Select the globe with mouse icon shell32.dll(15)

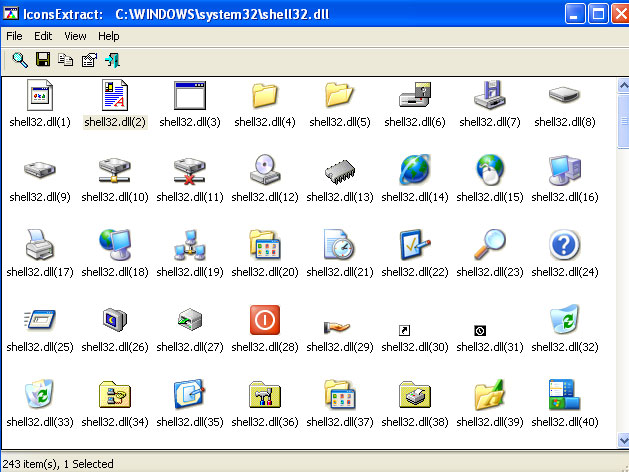pos(490,170)
